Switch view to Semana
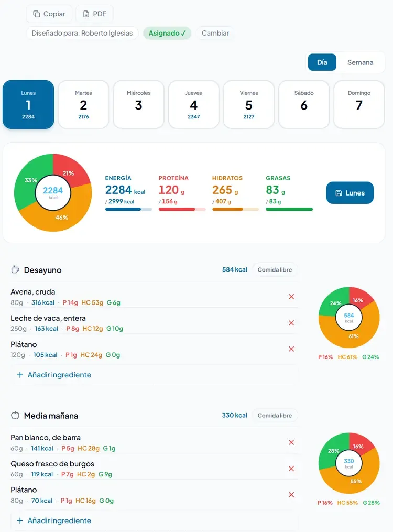Image resolution: width=393 pixels, height=532 pixels. [x=360, y=62]
